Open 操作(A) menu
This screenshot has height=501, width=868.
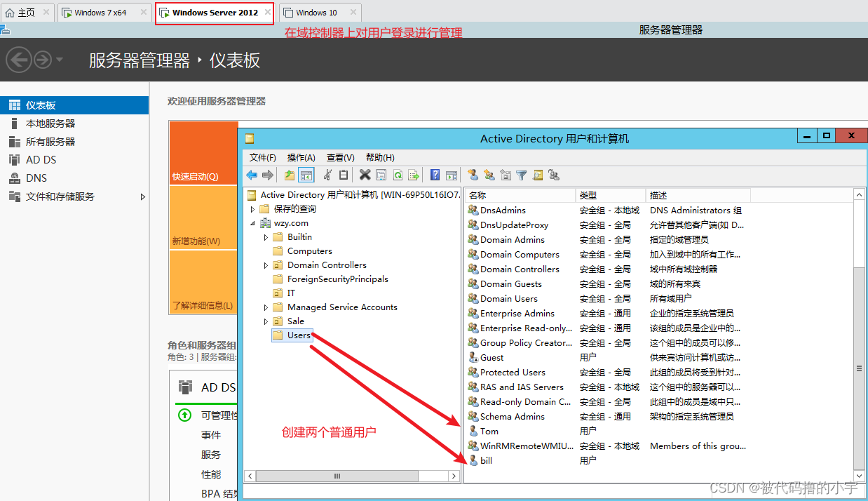click(x=301, y=157)
